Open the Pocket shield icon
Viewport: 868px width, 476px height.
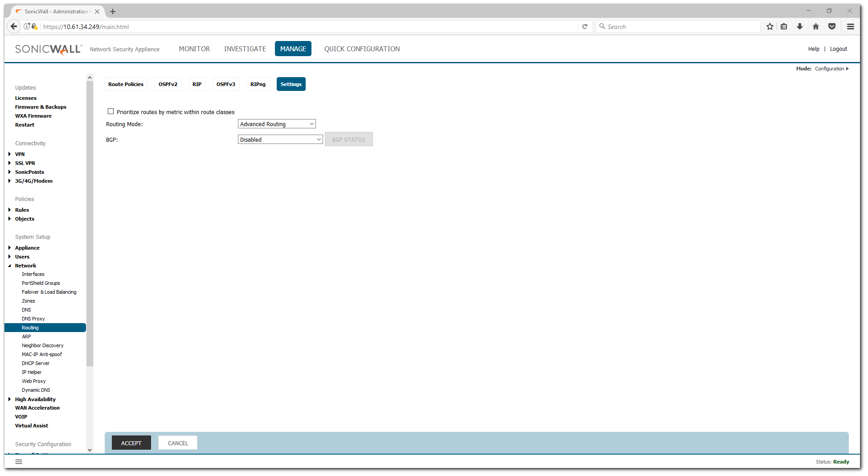tap(832, 27)
